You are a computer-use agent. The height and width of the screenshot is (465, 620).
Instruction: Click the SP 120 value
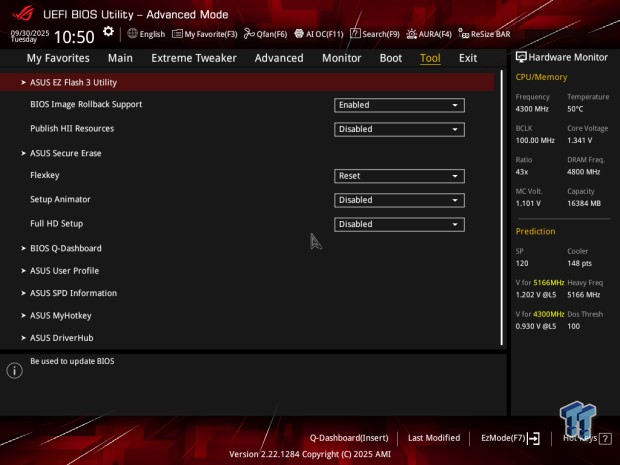point(522,263)
